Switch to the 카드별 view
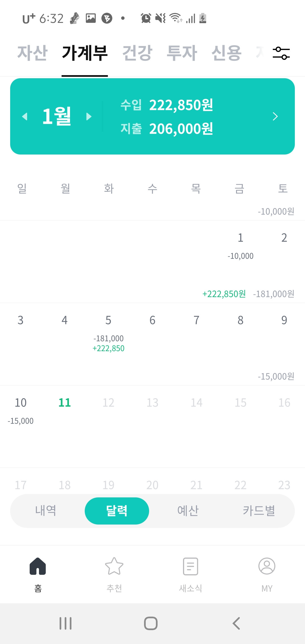 coord(259,511)
